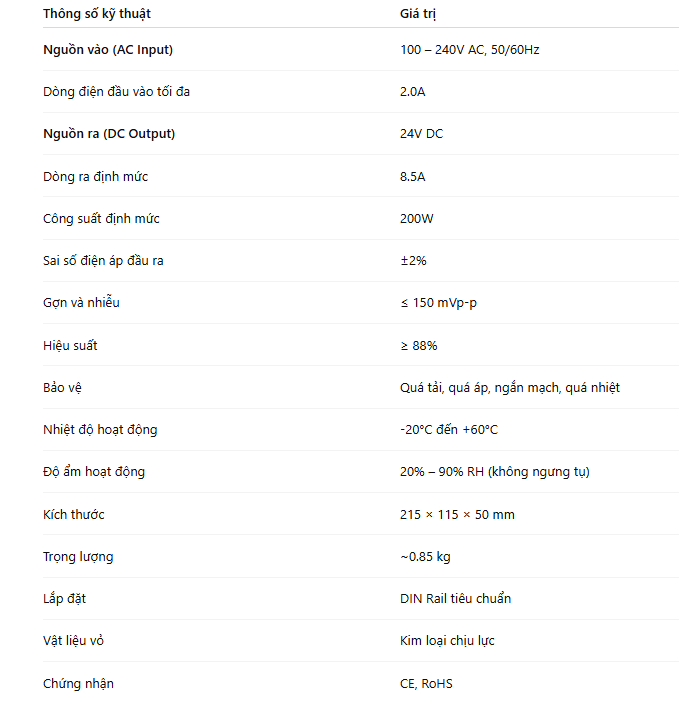
Task: Click the "Giá trị" column header
Action: [418, 14]
